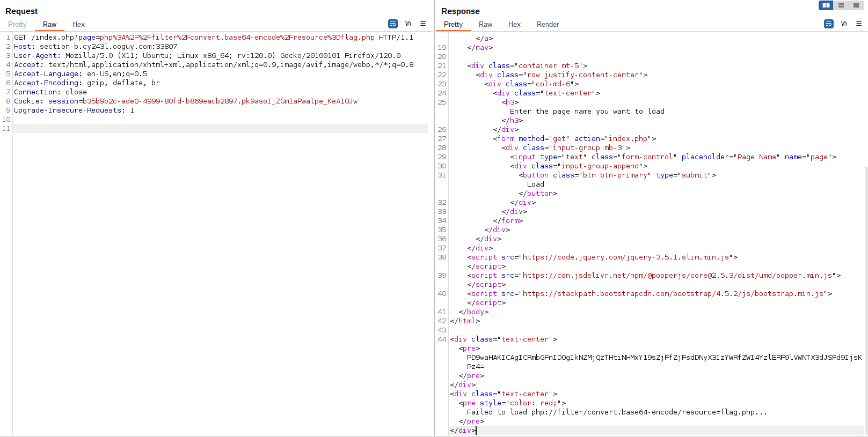Click the Accept: text/html header line

pyautogui.click(x=214, y=65)
